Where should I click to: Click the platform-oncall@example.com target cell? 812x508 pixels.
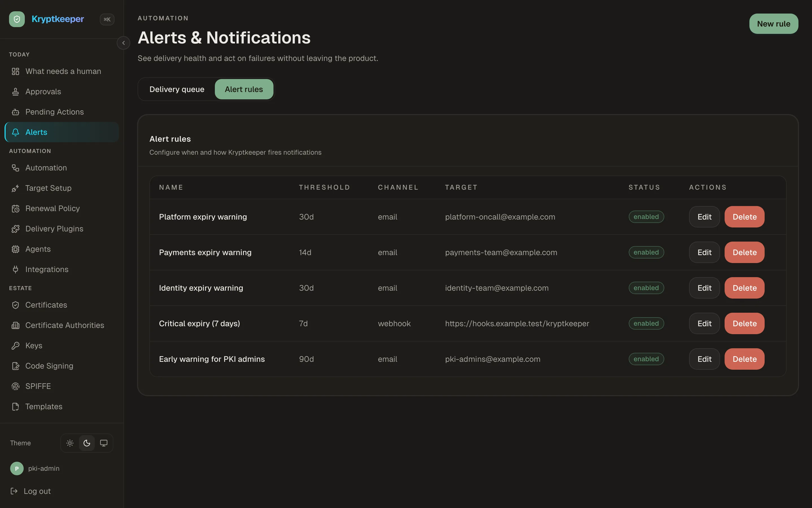coord(500,217)
